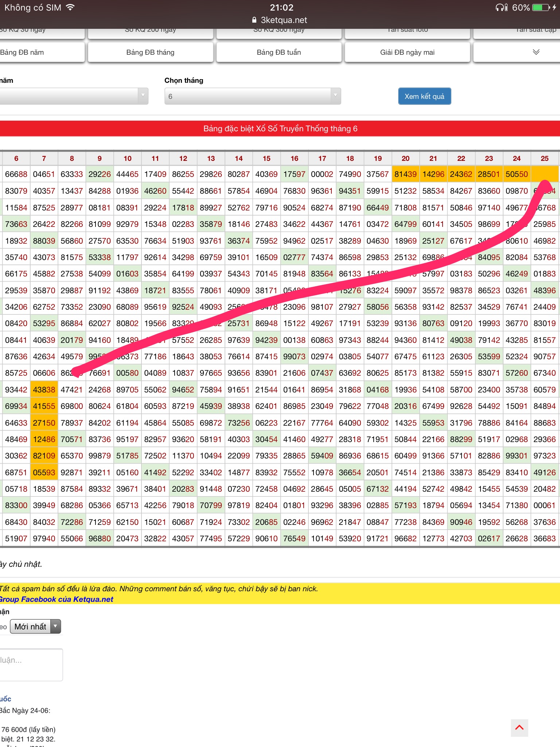Open the Giải ĐB ngày mai tab
This screenshot has height=747, width=560.
[x=407, y=52]
